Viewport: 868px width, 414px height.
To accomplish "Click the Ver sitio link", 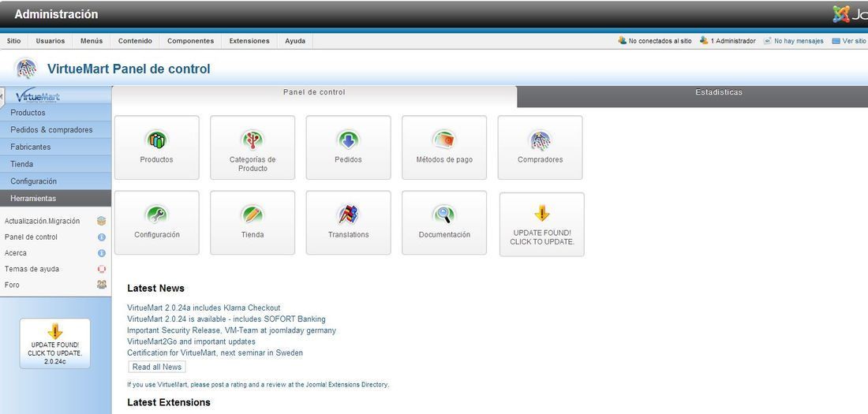I will click(x=854, y=41).
